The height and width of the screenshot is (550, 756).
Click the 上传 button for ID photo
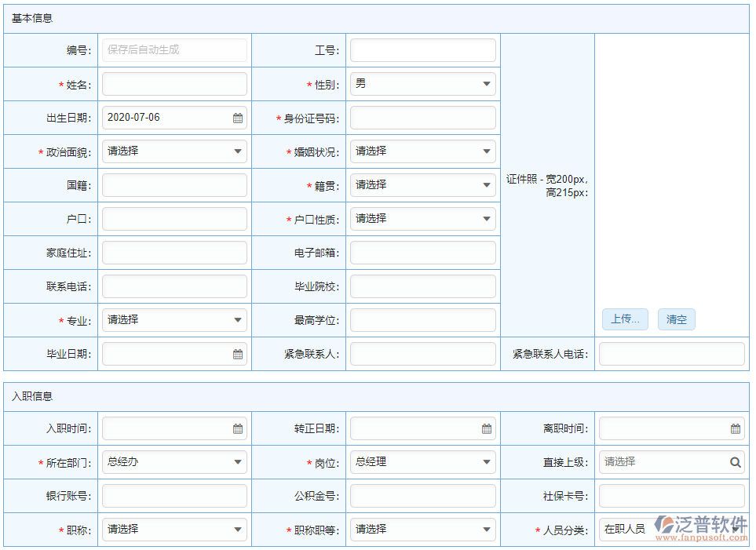(x=625, y=319)
